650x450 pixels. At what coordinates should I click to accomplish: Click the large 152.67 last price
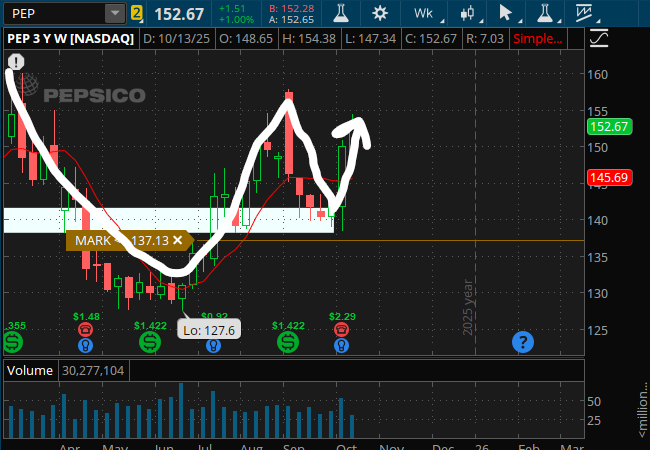179,15
